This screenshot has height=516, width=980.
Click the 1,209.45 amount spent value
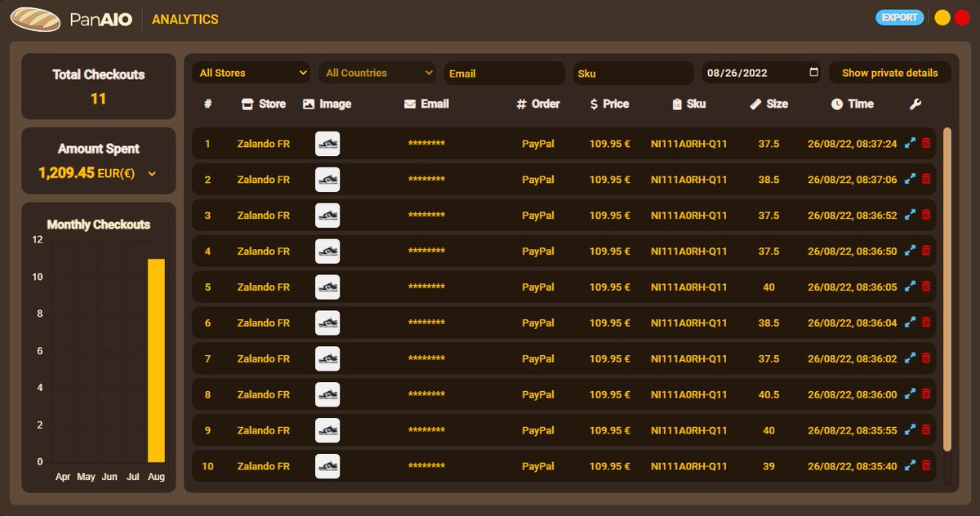tap(66, 173)
